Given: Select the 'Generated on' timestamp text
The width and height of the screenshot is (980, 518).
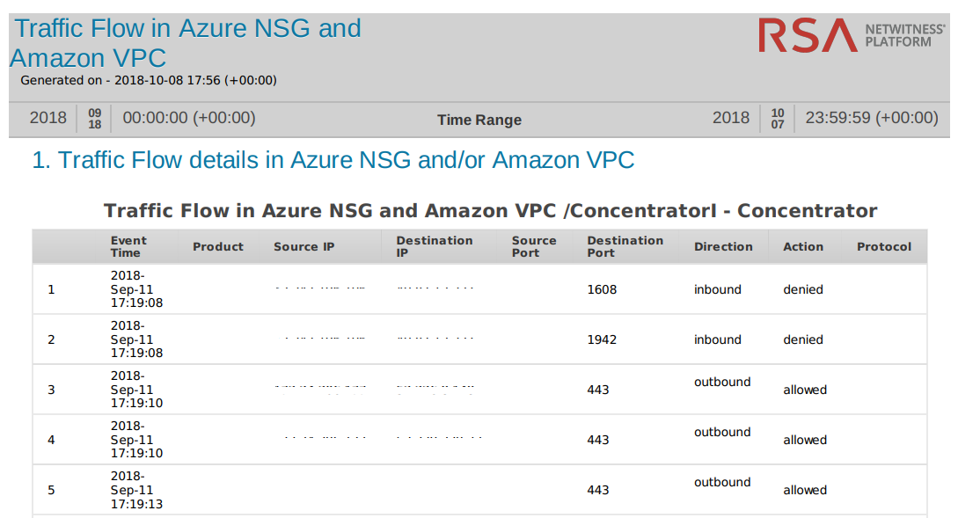Looking at the screenshot, I should 149,80.
